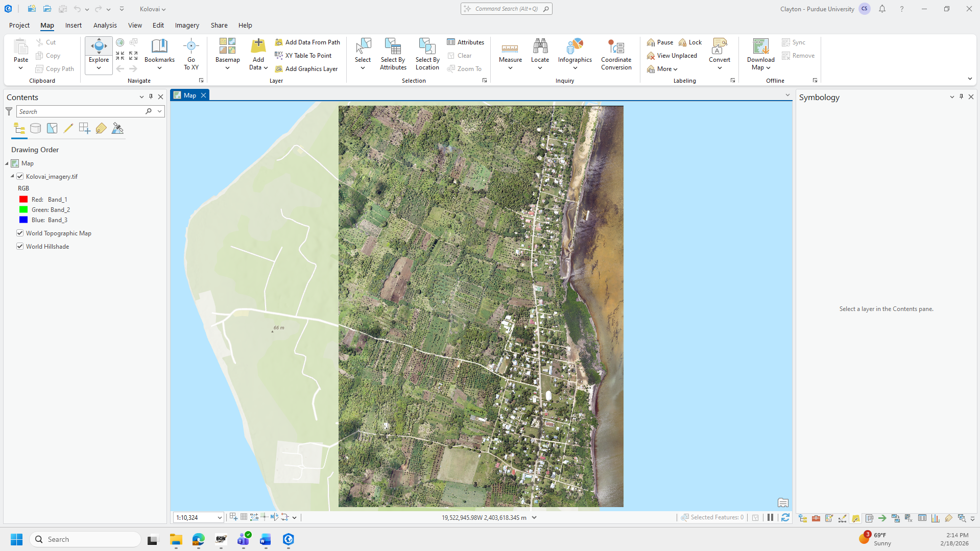This screenshot has height=551, width=980.
Task: Open the Analysis ribbon tab
Action: pos(105,26)
